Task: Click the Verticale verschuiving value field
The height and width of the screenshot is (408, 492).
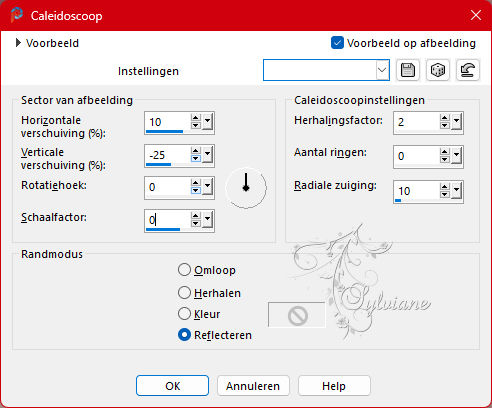Action: click(x=168, y=155)
